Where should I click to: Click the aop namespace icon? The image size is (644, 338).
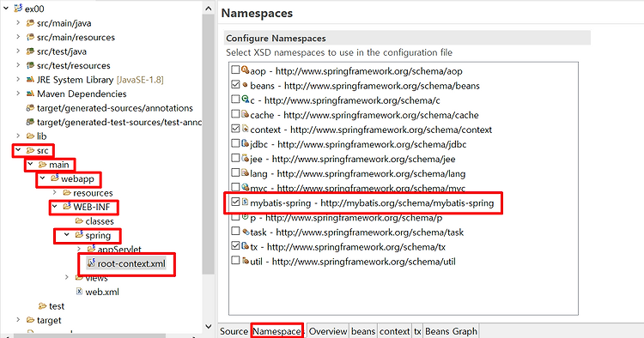point(246,69)
